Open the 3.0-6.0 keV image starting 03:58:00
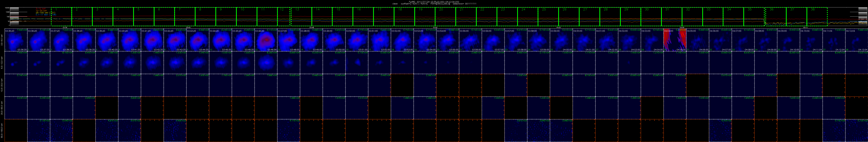Screen dimensions: 868x142 [x=539, y=40]
